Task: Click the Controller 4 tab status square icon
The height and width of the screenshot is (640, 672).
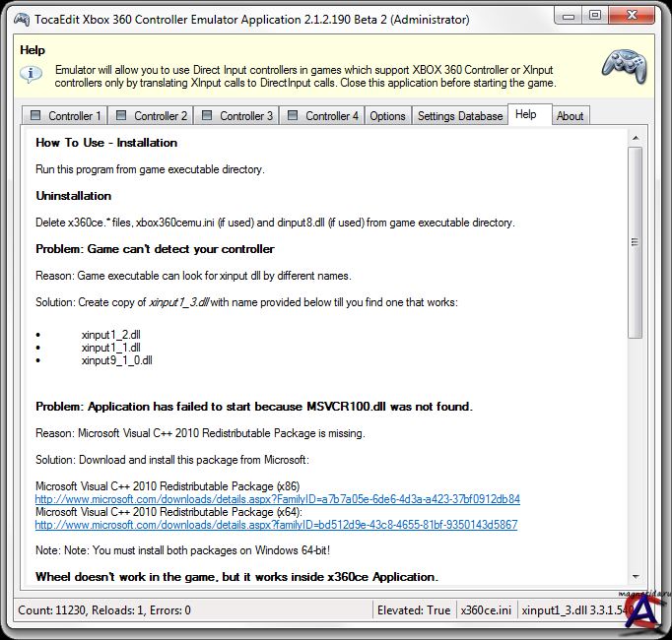Action: 293,116
